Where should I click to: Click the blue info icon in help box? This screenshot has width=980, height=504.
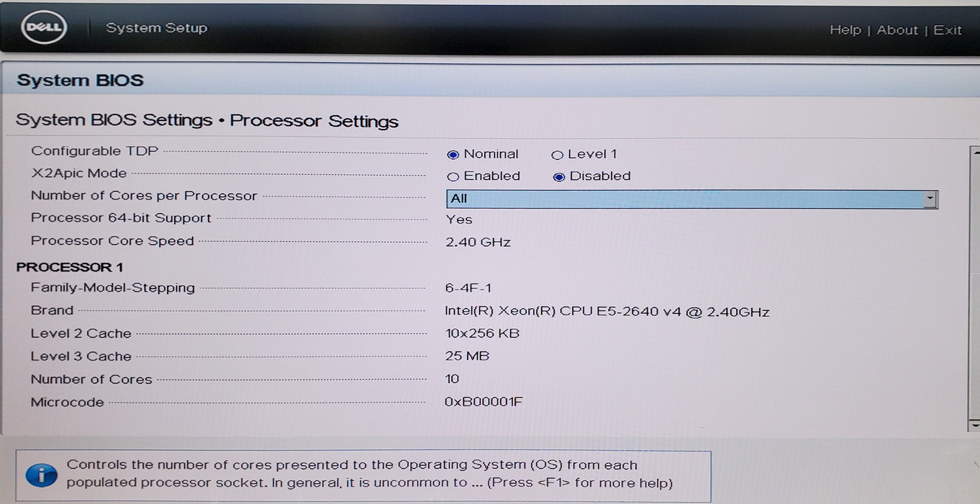[x=41, y=475]
